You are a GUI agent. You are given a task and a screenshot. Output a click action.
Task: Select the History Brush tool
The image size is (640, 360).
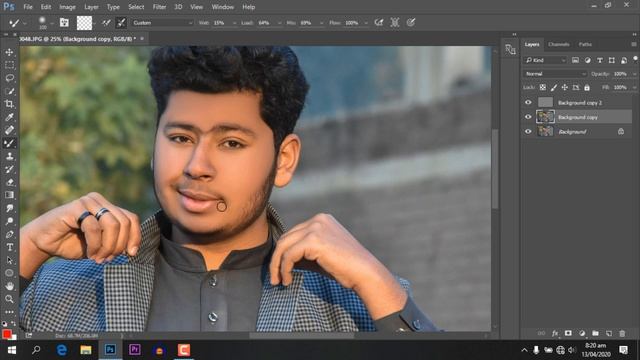tap(9, 169)
